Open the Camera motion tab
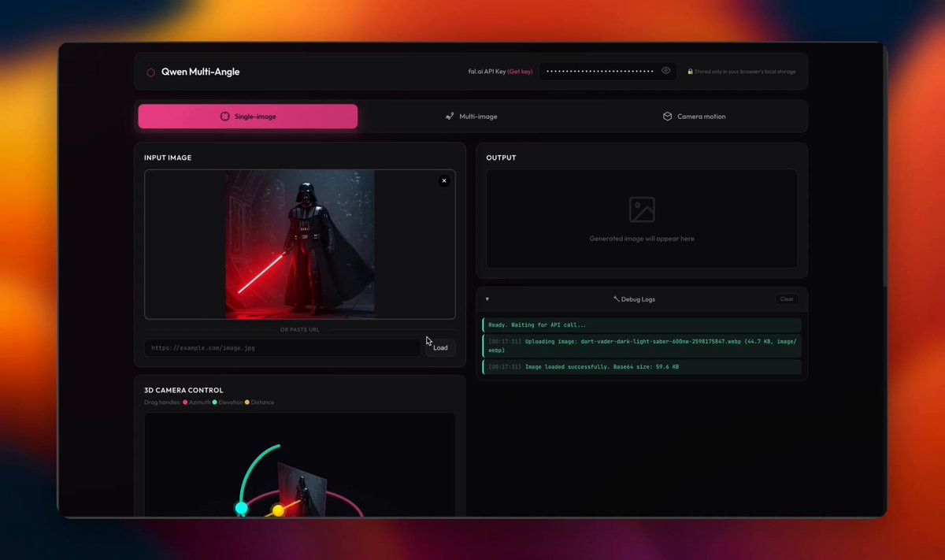Image resolution: width=945 pixels, height=560 pixels. click(694, 117)
